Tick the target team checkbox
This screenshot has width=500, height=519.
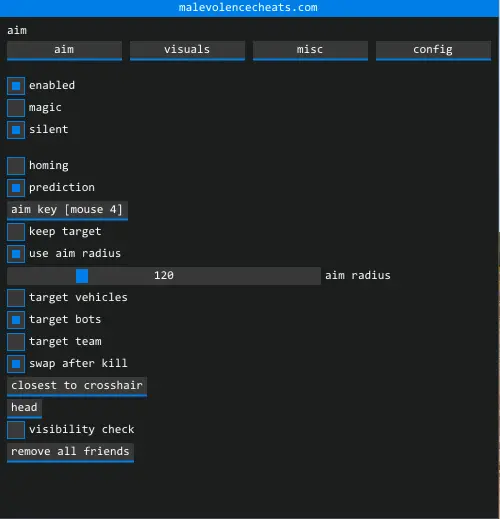click(x=16, y=342)
